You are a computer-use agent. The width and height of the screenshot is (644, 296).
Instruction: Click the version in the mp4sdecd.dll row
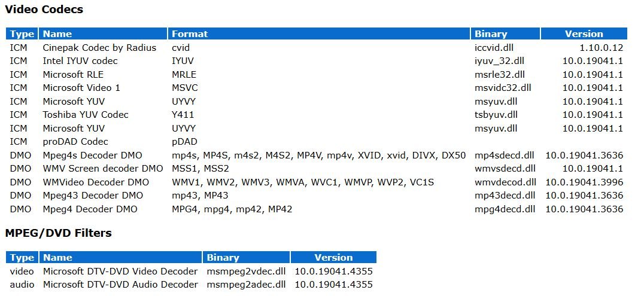click(584, 155)
